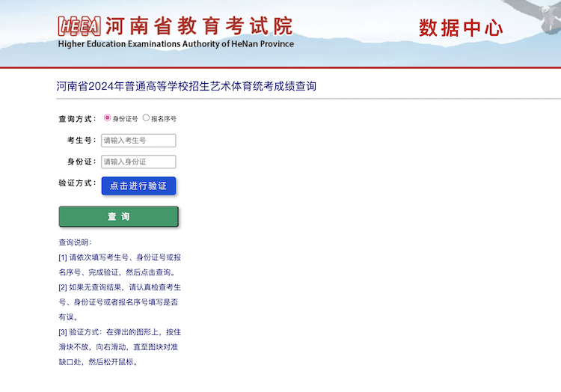The width and height of the screenshot is (561, 392).
Task: Click the eagle image in header corner
Action: point(538,15)
